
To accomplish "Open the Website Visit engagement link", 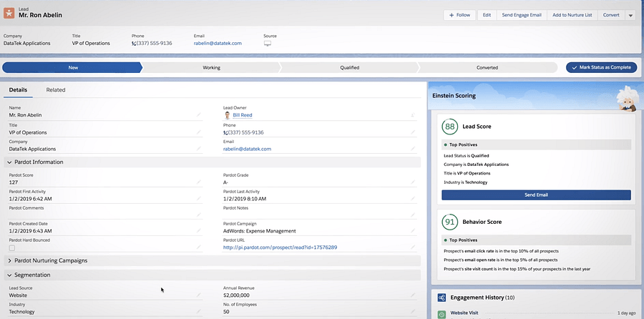I will 464,313.
